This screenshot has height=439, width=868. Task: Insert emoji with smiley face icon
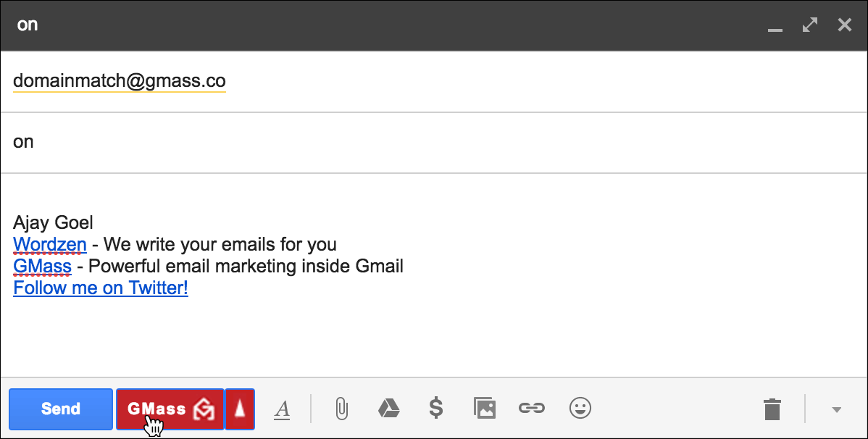pyautogui.click(x=580, y=408)
